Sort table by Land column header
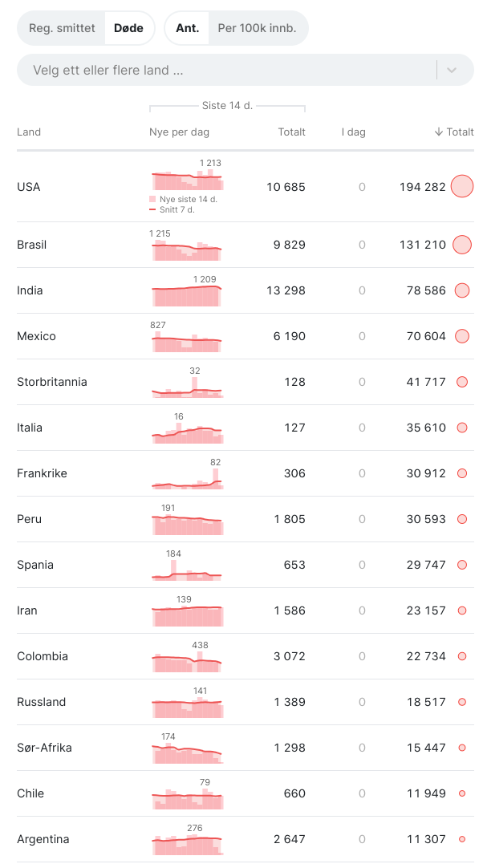This screenshot has height=868, width=483. tap(29, 132)
